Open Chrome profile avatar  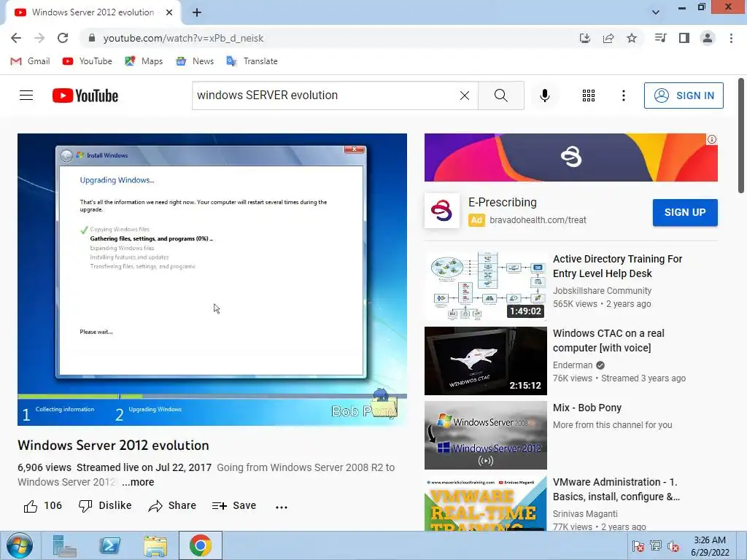pos(708,38)
